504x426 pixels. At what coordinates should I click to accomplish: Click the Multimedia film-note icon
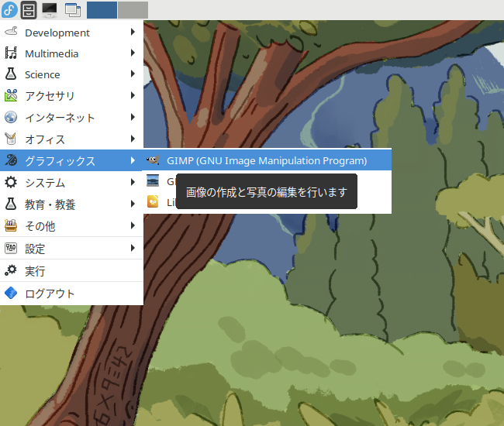(11, 53)
